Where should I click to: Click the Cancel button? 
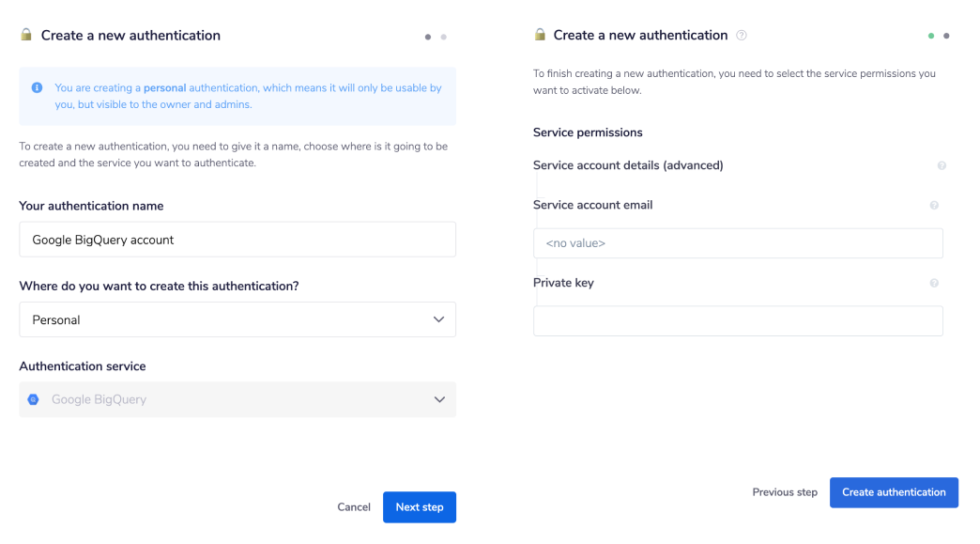click(354, 506)
